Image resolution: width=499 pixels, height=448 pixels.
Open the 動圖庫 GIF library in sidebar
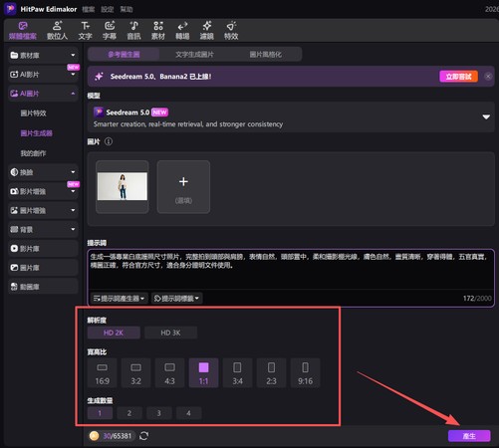tap(43, 287)
